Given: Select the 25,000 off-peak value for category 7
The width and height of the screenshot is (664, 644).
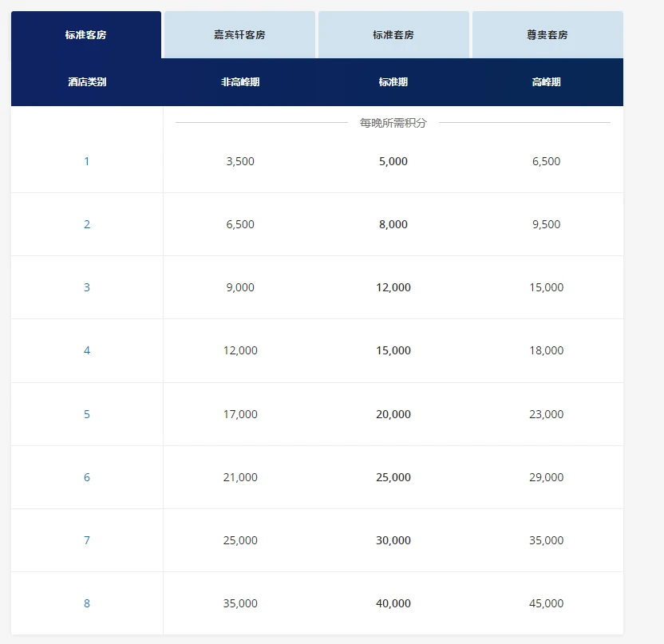Looking at the screenshot, I should tap(240, 540).
